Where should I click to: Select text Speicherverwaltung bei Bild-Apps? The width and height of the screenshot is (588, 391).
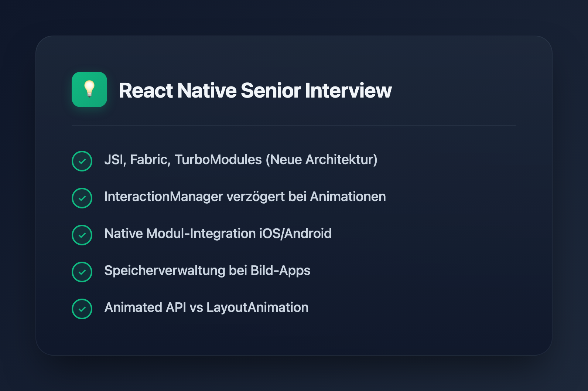click(207, 271)
